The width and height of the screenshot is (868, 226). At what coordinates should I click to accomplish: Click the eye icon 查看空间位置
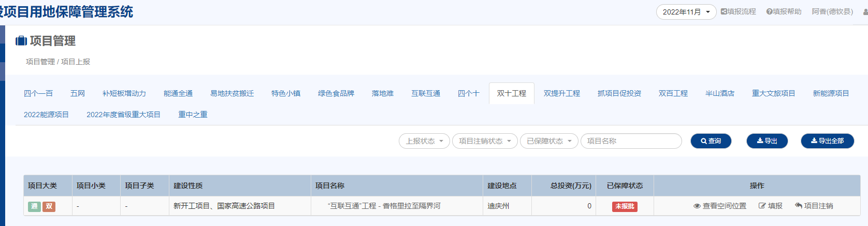pyautogui.click(x=697, y=206)
